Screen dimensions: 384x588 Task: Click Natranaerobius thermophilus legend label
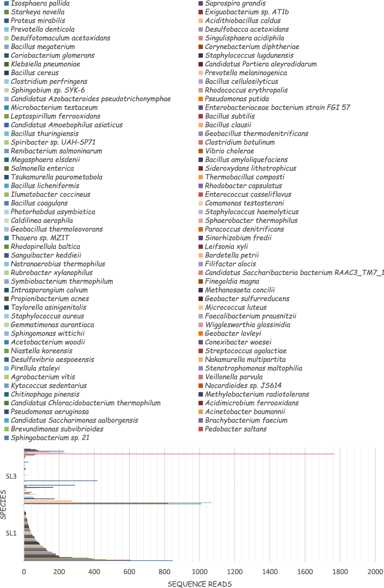pos(58,264)
